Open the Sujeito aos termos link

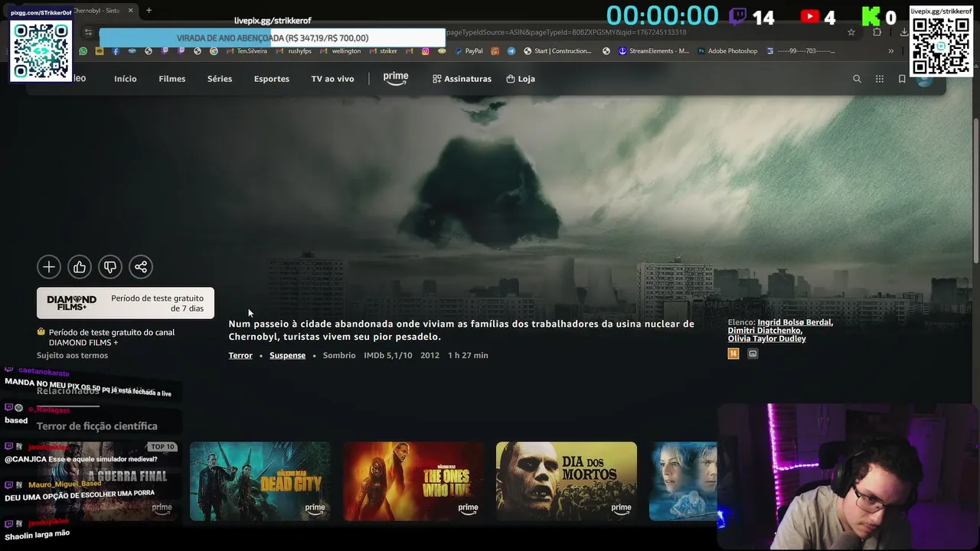pos(72,355)
